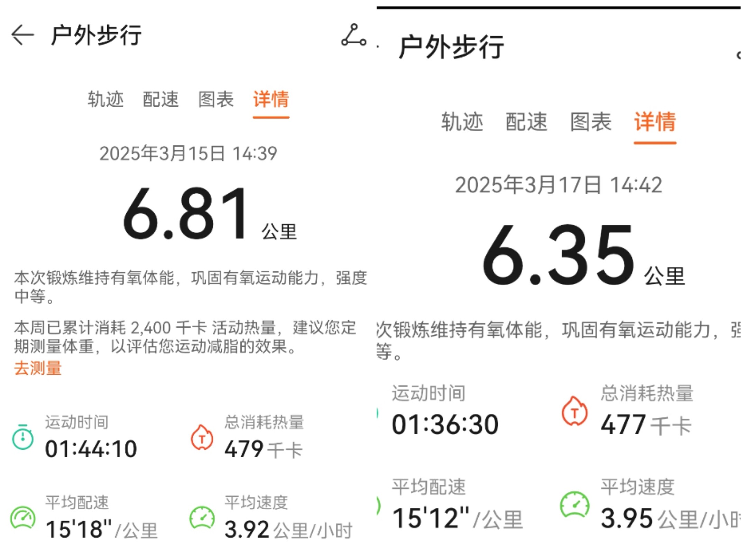Select 详情 tab on left screen

tap(271, 100)
